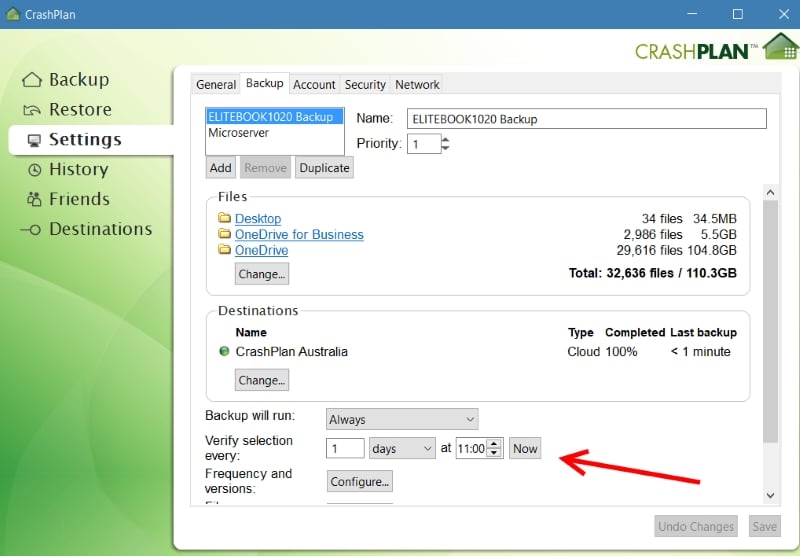Click the Restore icon in sidebar
Image resolution: width=800 pixels, height=556 pixels.
pyautogui.click(x=32, y=110)
